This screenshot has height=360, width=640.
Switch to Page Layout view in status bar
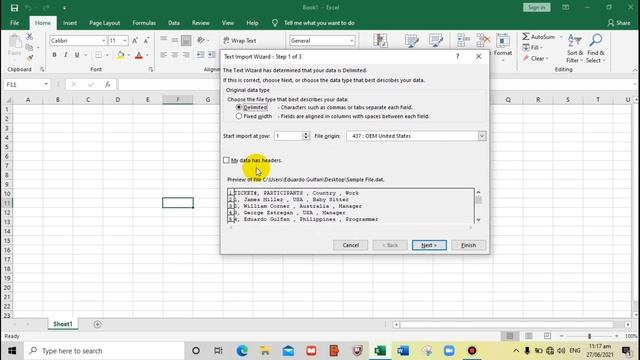click(x=529, y=336)
